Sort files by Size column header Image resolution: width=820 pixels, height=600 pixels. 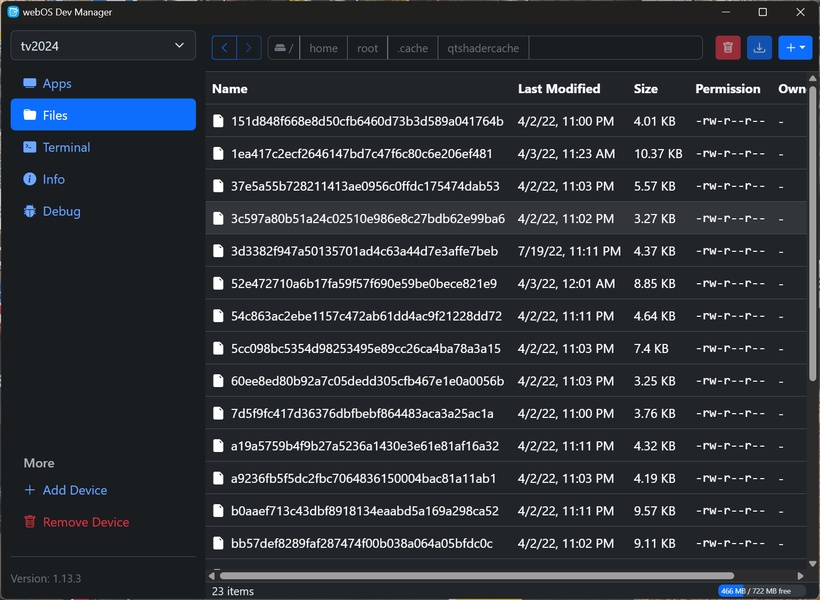click(x=646, y=89)
